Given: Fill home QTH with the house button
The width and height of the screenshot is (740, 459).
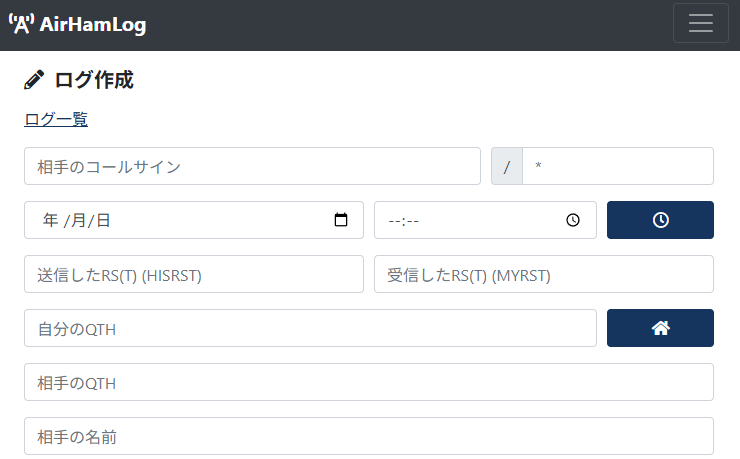Looking at the screenshot, I should pos(660,328).
